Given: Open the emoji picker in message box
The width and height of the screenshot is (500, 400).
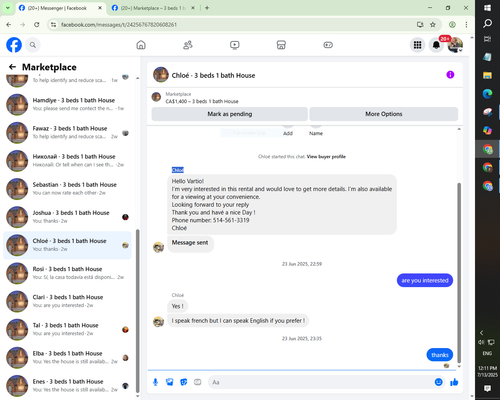Looking at the screenshot, I should (x=439, y=382).
